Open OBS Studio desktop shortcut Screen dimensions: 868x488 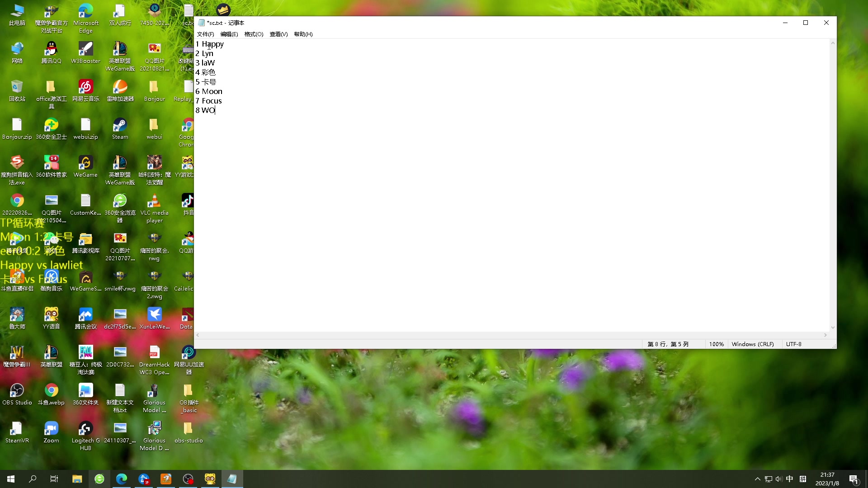pyautogui.click(x=17, y=391)
